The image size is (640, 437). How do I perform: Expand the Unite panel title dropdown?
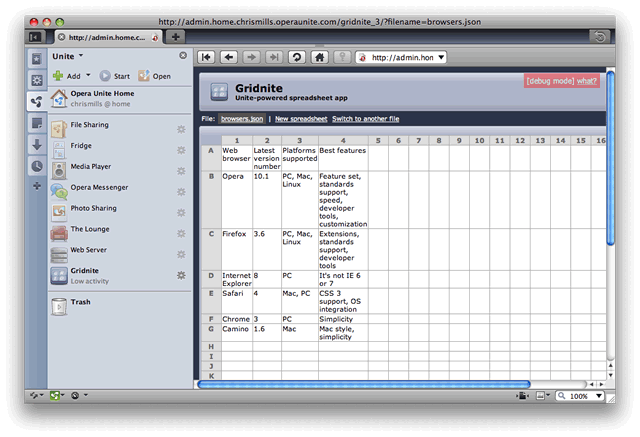tap(81, 55)
